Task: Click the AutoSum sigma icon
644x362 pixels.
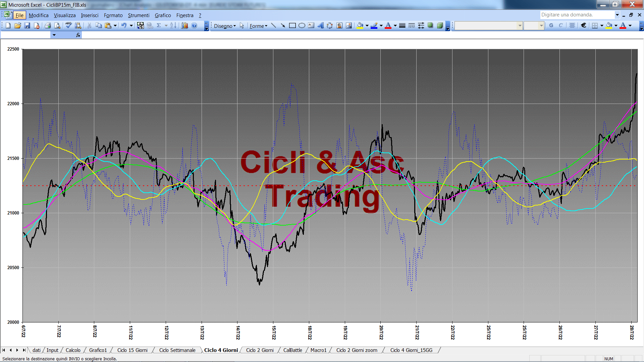Action: tap(159, 26)
